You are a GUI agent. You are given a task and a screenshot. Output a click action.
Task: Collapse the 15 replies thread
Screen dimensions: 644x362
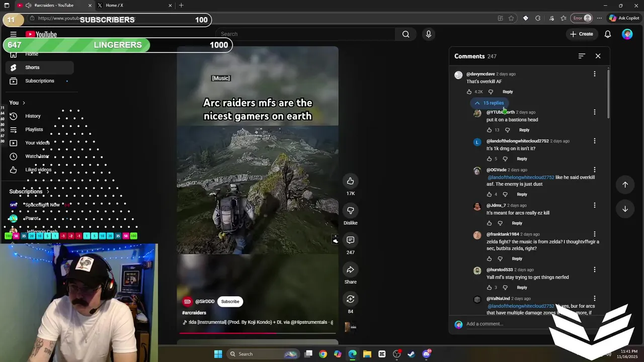(489, 103)
